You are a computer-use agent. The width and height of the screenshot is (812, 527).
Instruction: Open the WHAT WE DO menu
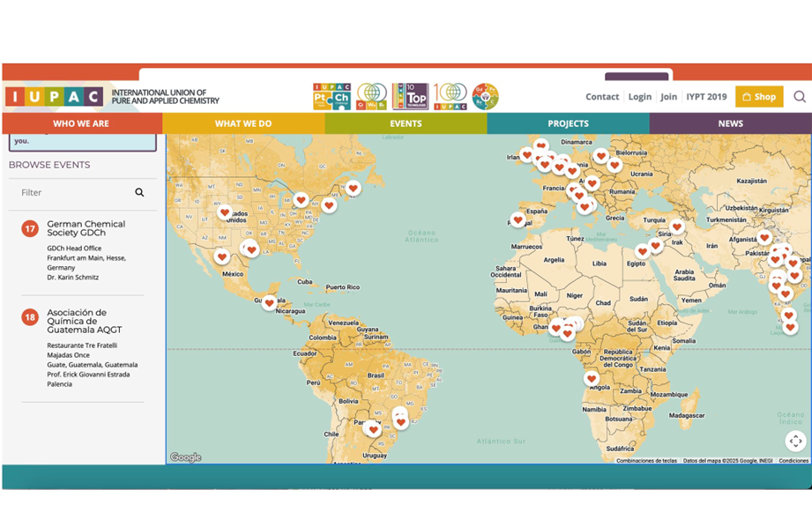tap(243, 123)
